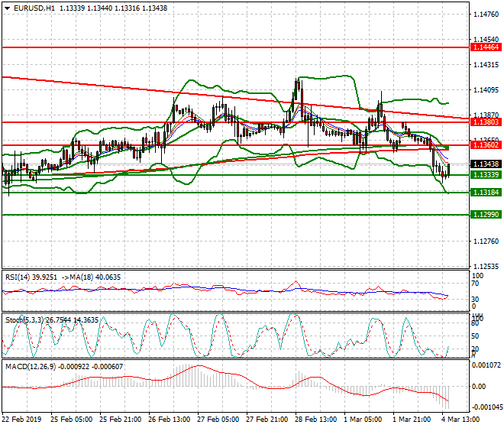
Task: Click the black 1.13438 current price label
Action: click(486, 164)
